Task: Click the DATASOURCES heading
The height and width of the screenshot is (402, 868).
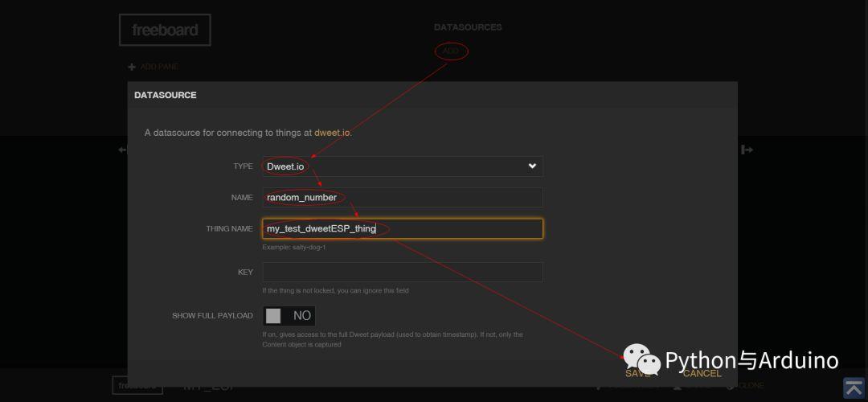Action: tap(468, 27)
